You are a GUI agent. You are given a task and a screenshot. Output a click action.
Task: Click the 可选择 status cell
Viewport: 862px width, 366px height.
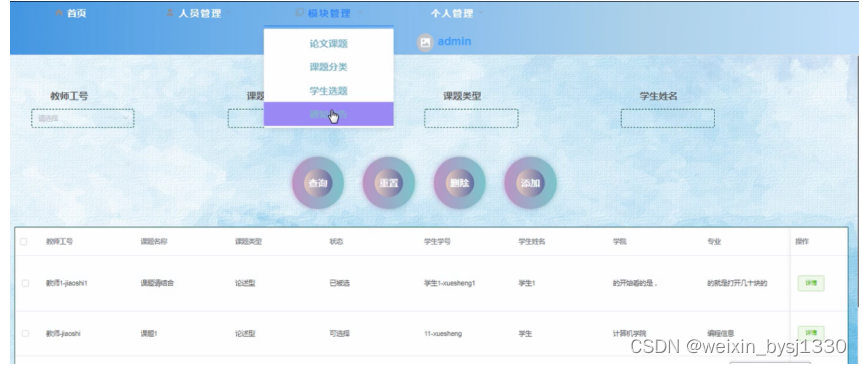340,334
